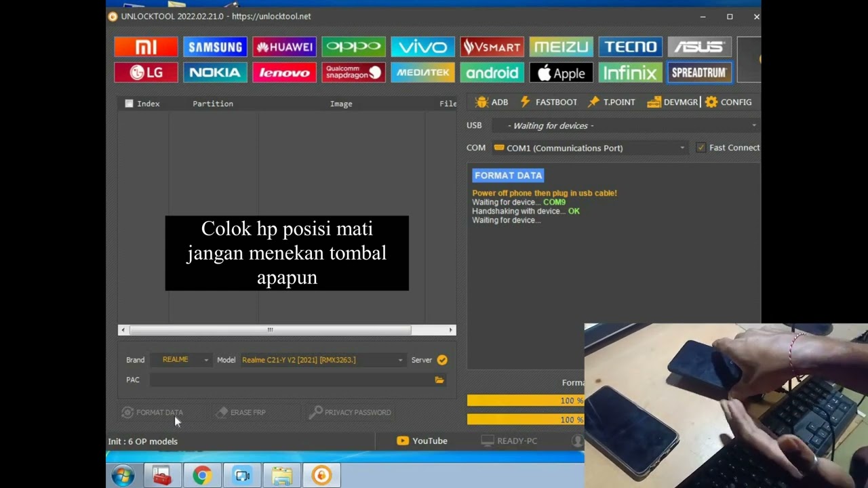Click the partition table horizontal scrollbar
Viewport: 868px width, 488px height.
pyautogui.click(x=270, y=330)
